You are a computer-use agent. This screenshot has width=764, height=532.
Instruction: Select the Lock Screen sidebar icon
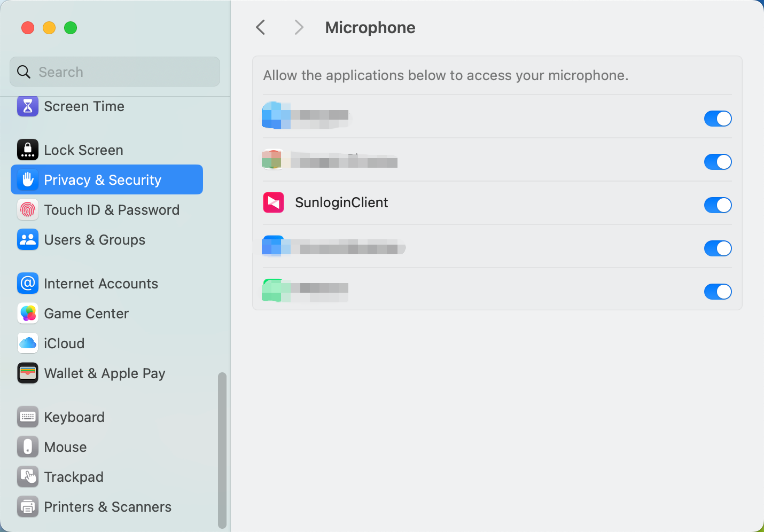point(28,150)
